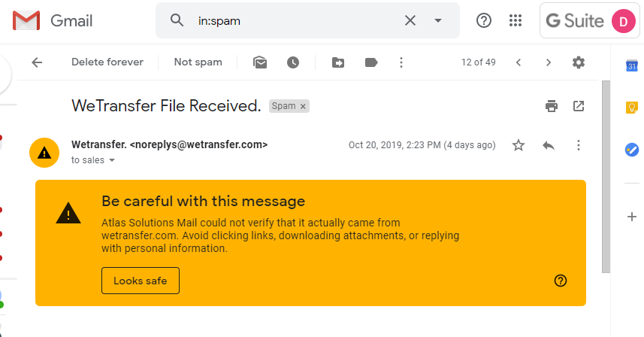Screen dimensions: 644x337
Task: Expand recipient details next to 'to sales'
Action: click(x=112, y=160)
